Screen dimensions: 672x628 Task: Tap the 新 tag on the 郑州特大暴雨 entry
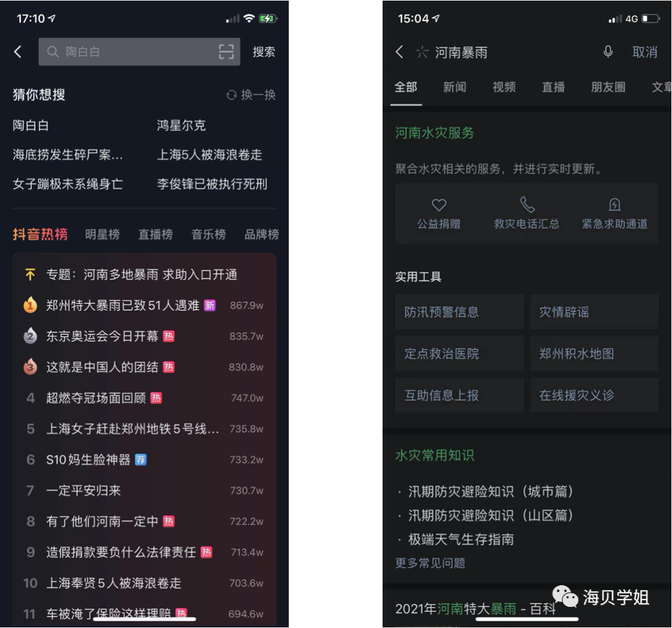[210, 305]
